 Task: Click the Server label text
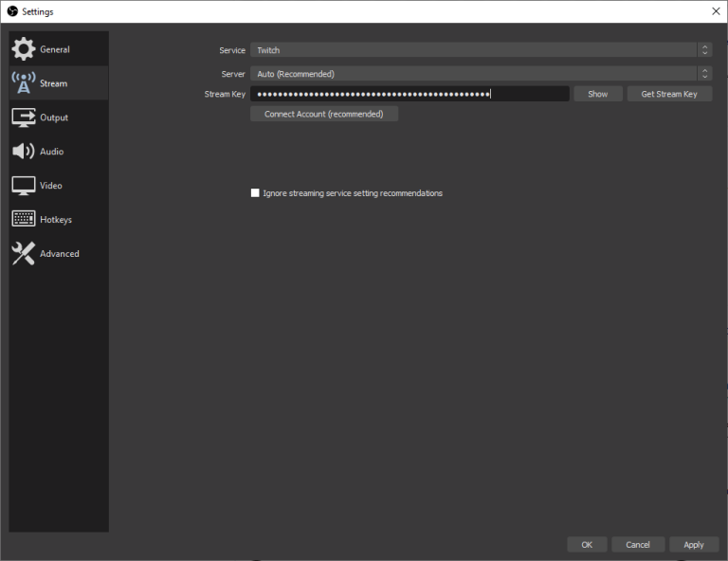[x=233, y=74]
